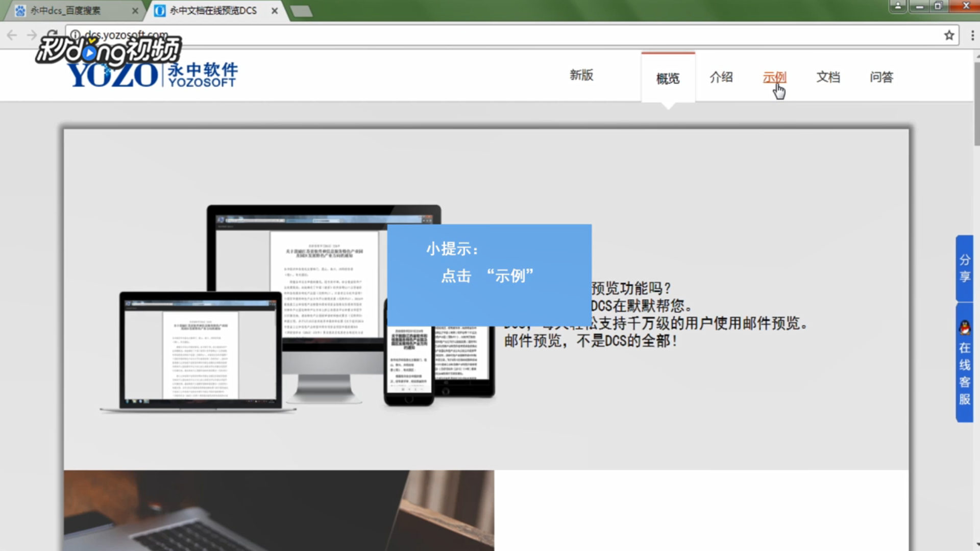
Task: Open the 在线客服 side button
Action: click(965, 363)
